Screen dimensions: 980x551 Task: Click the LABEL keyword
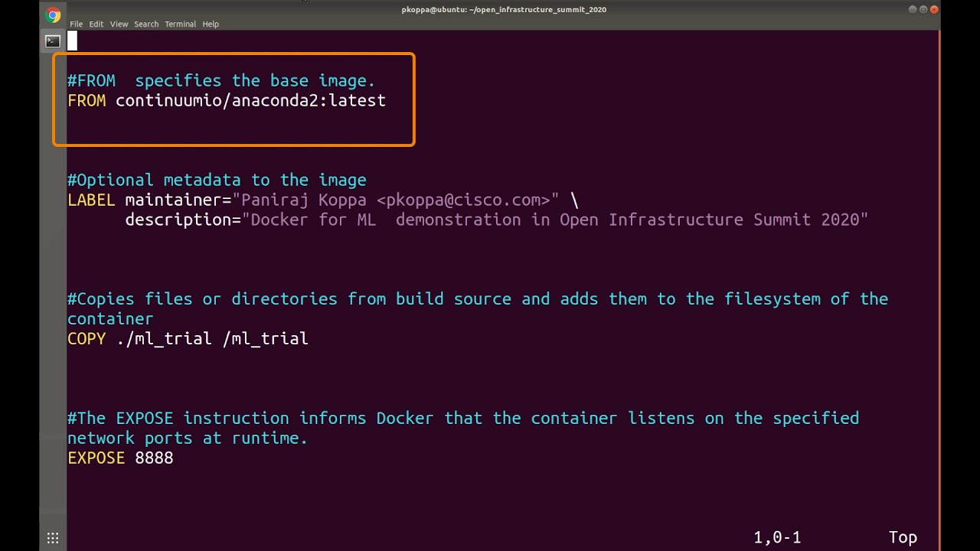coord(91,200)
